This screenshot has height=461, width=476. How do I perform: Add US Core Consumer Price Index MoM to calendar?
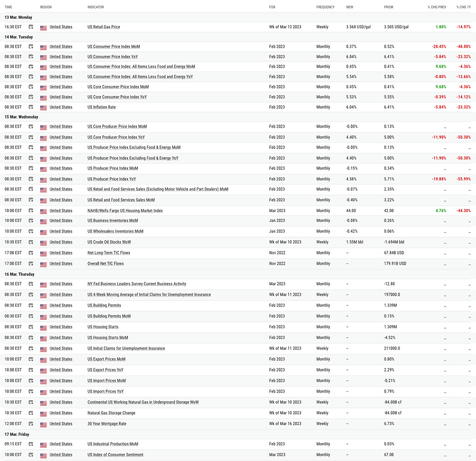point(31,87)
